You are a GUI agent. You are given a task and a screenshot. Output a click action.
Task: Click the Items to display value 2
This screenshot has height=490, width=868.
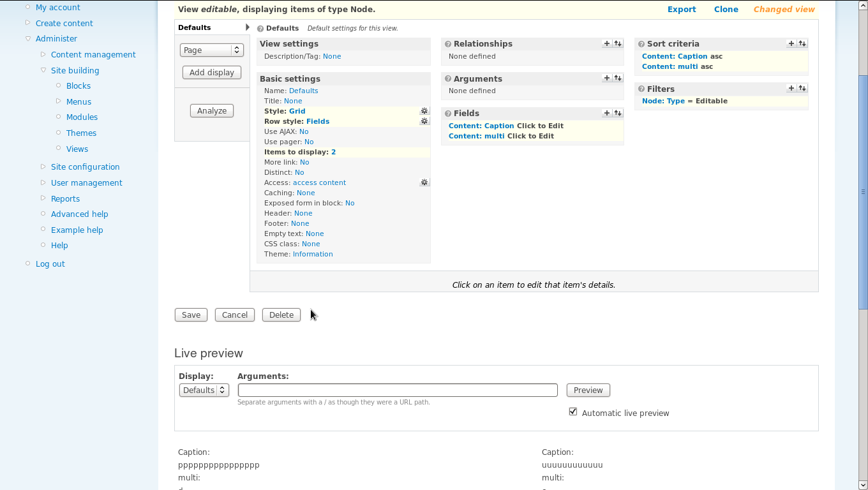[x=333, y=152]
